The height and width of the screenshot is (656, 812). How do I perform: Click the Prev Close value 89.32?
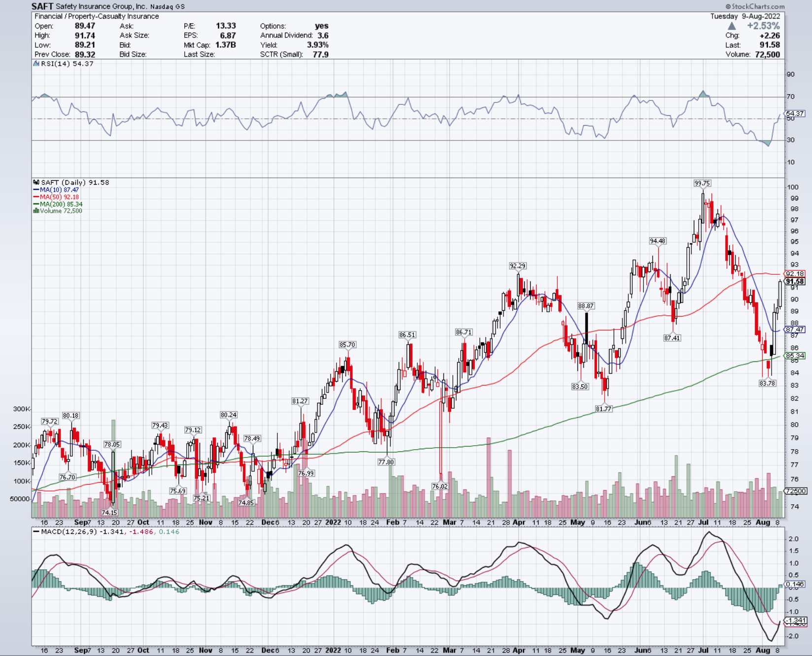point(85,54)
